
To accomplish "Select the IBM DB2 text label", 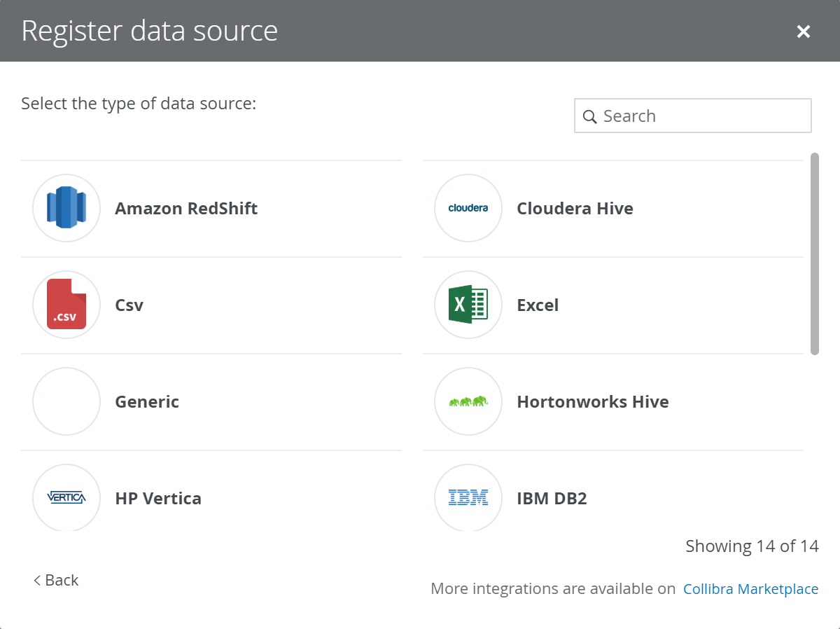I will tap(552, 499).
